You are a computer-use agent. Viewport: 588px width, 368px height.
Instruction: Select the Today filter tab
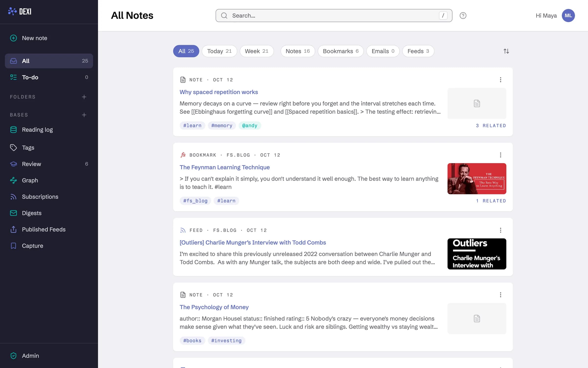coord(219,51)
